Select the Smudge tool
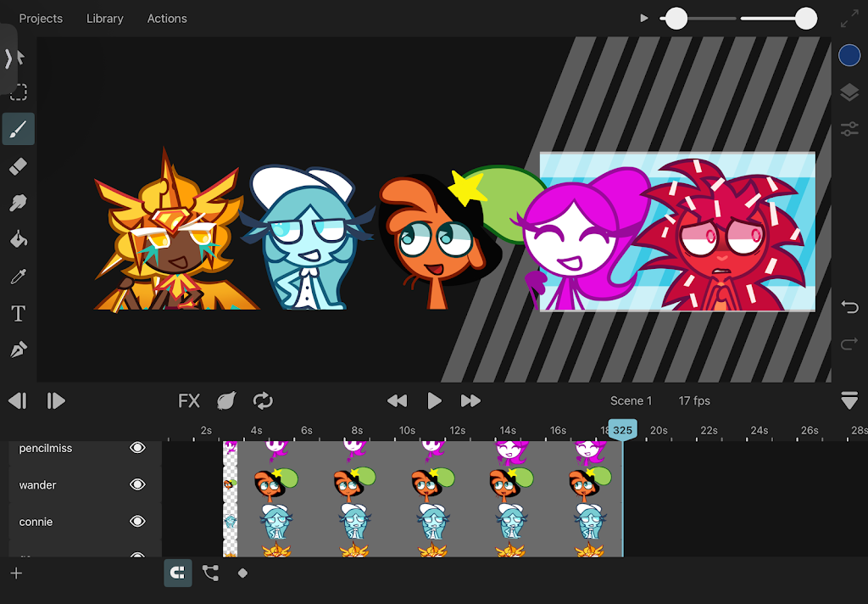This screenshot has height=604, width=868. point(19,203)
